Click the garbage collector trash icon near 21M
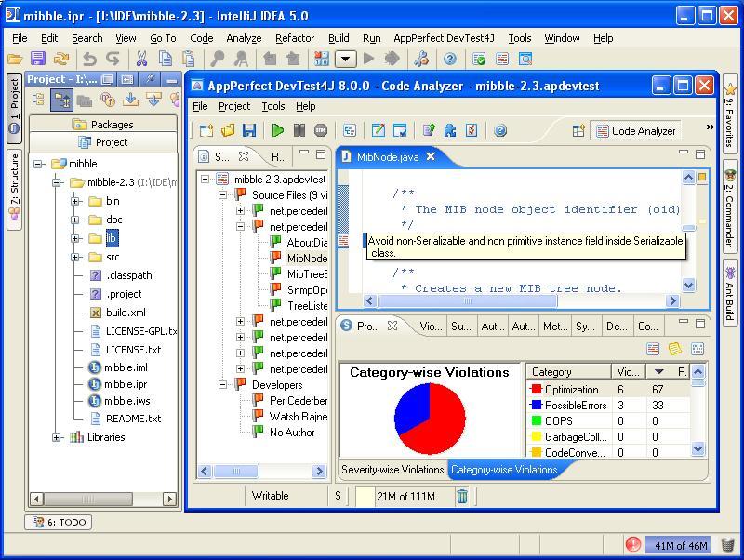Viewport: 744px width, 560px height. (x=461, y=497)
